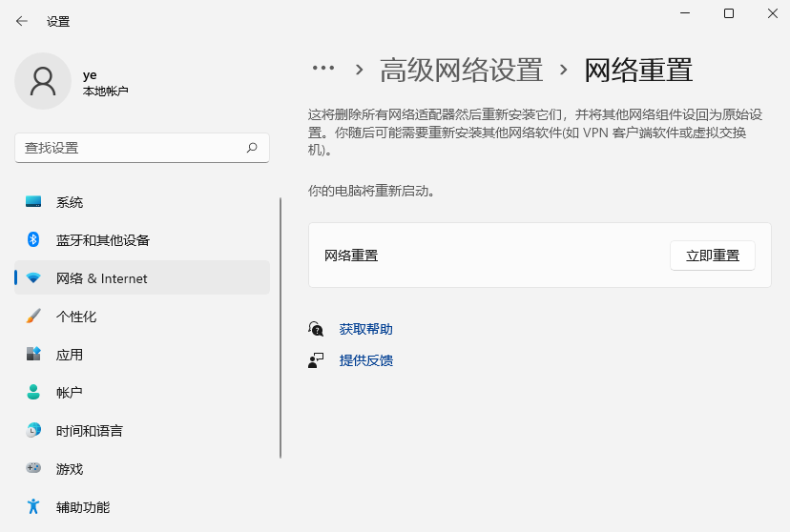790x532 pixels.
Task: Click the help headset icon beside 获取帮助
Action: 316,329
